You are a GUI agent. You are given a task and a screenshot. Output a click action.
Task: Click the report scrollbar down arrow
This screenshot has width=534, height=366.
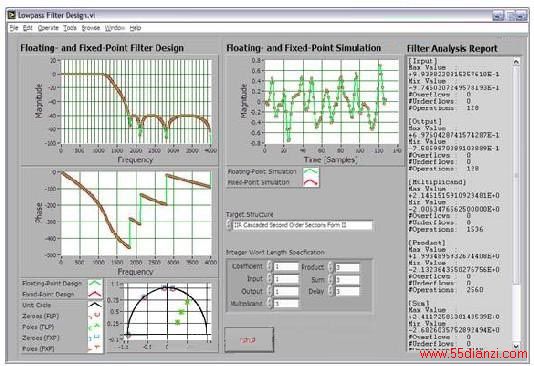click(x=516, y=346)
